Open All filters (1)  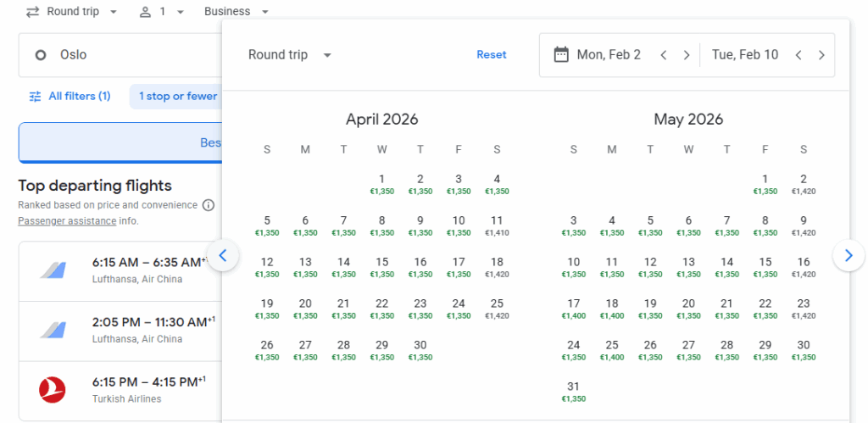(x=70, y=97)
